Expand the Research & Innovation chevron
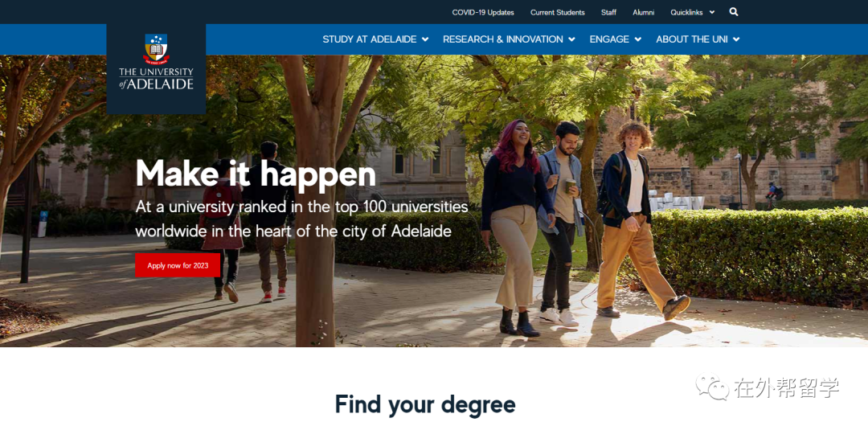The height and width of the screenshot is (426, 868). click(x=571, y=39)
